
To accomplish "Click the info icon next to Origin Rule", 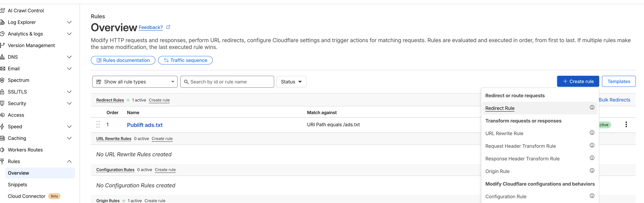I will click(x=592, y=171).
